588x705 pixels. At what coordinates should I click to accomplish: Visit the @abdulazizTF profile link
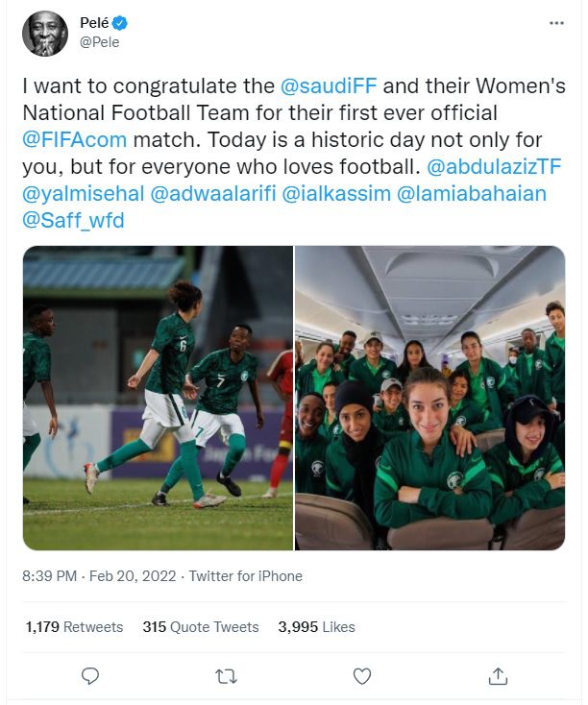[494, 166]
